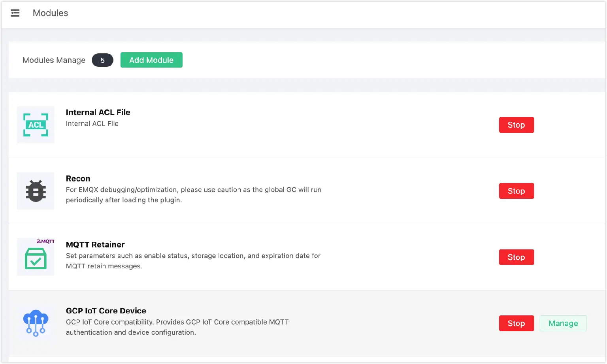Select the Recon module title
Viewport: 607px width, 364px height.
(78, 179)
